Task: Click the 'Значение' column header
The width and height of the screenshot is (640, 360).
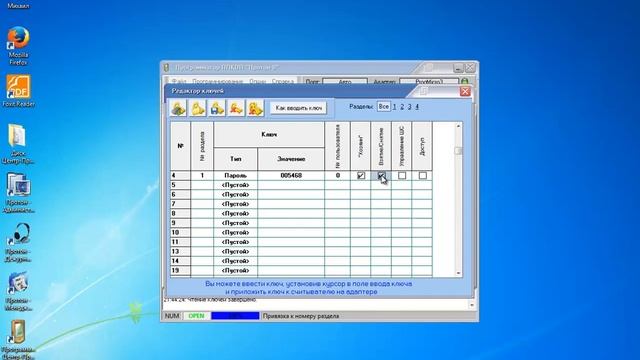Action: (291, 159)
